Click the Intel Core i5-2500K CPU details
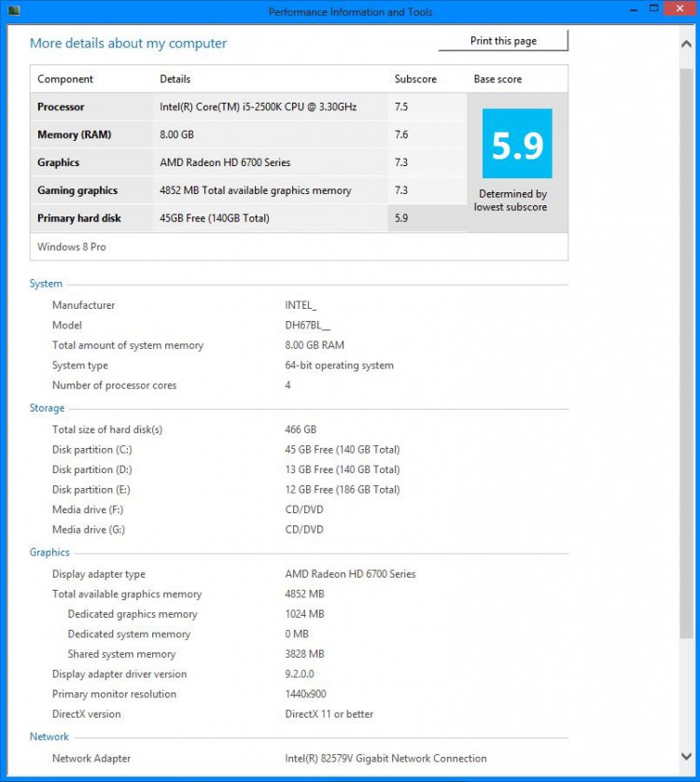700x782 pixels. click(x=258, y=106)
